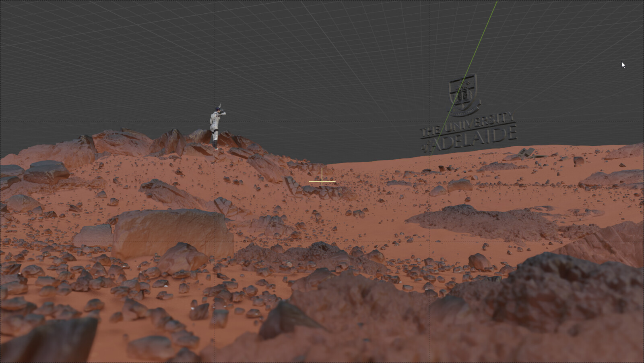Click the university crest shield model
Viewport: 644px width, 363px height.
(x=464, y=93)
